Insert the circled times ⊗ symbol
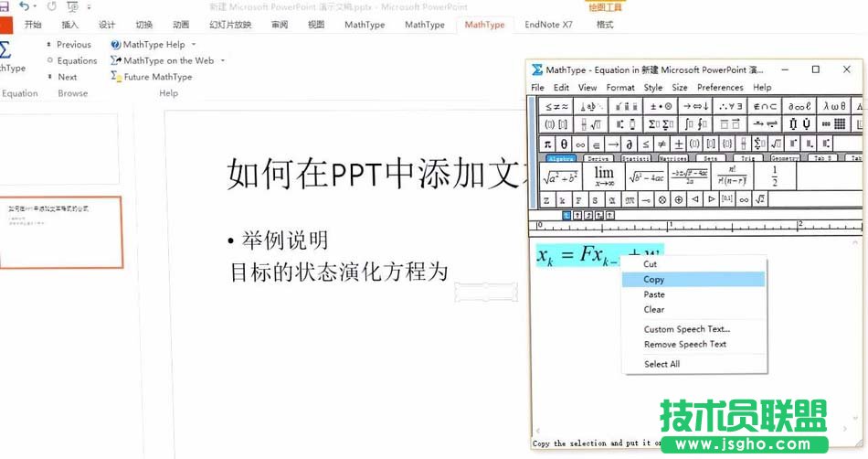 pyautogui.click(x=662, y=199)
